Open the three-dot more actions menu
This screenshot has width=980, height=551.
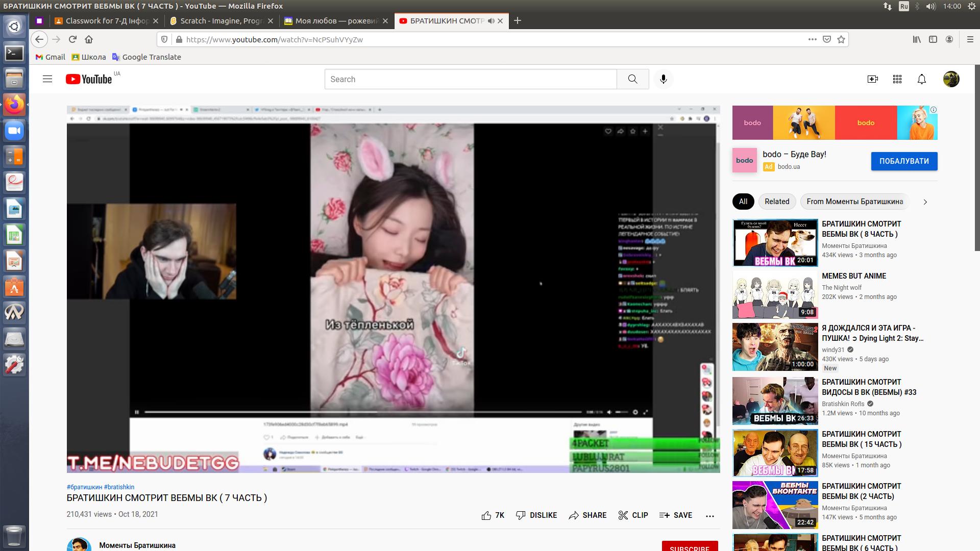click(x=709, y=515)
